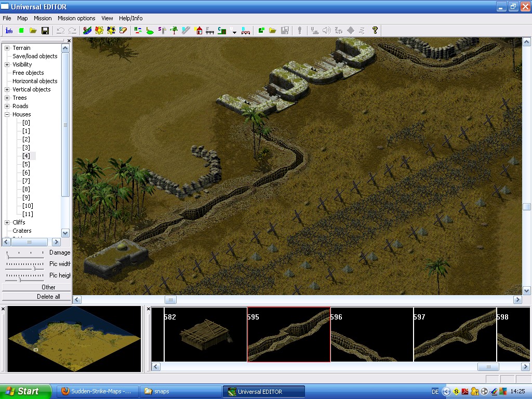Create new map with green square icon
Image resolution: width=532 pixels, height=399 pixels.
(21, 31)
